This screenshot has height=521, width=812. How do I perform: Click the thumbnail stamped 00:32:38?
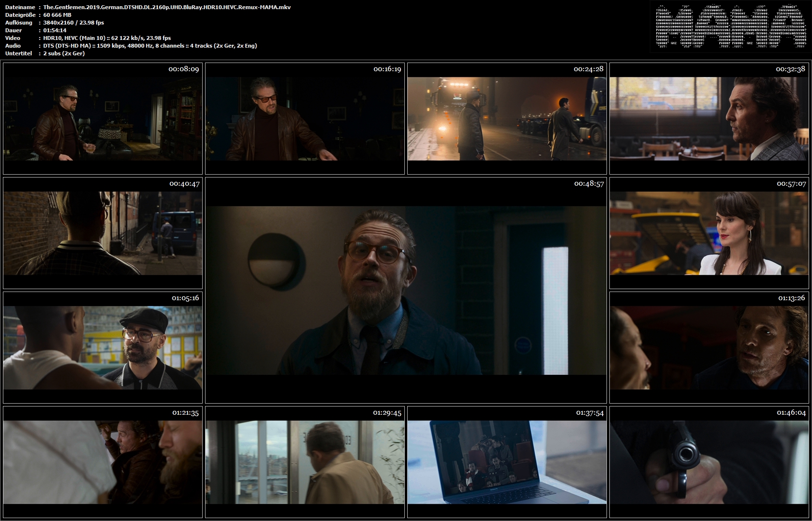point(709,118)
